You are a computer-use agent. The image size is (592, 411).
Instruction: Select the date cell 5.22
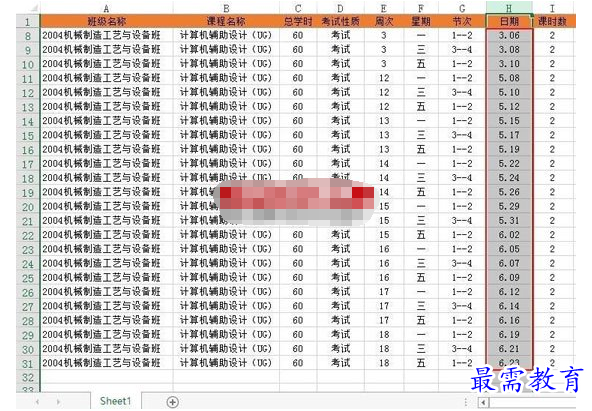(509, 164)
